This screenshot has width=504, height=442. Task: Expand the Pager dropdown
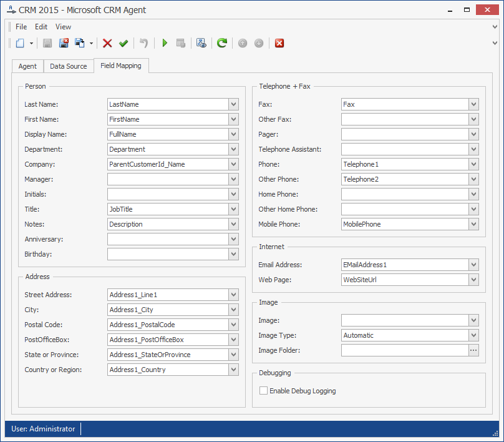pyautogui.click(x=473, y=134)
